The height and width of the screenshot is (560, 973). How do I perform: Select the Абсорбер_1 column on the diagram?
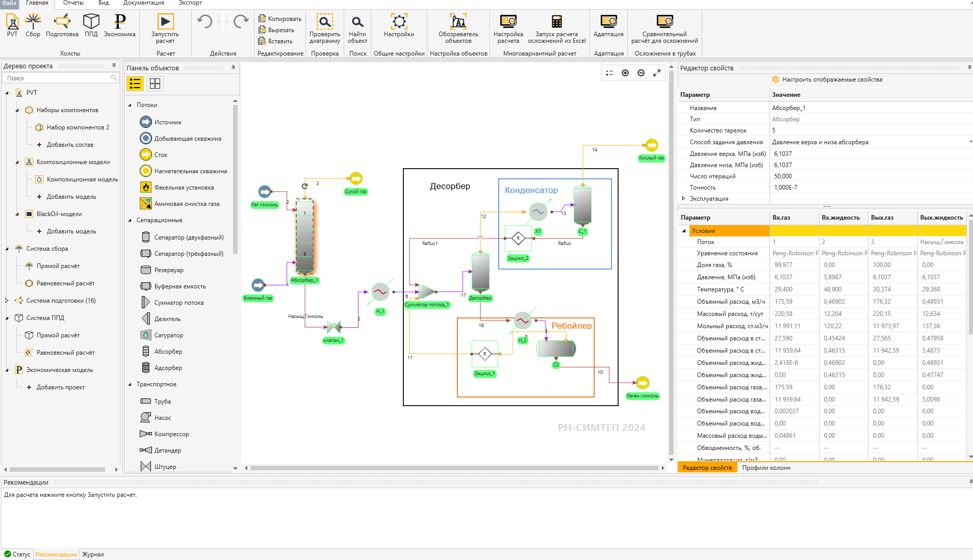click(x=304, y=236)
